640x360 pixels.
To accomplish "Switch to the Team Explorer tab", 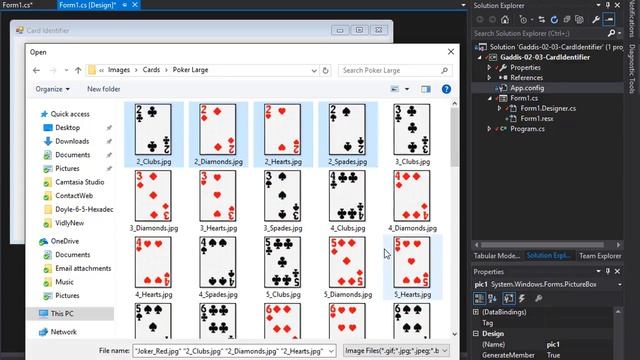I will (600, 256).
